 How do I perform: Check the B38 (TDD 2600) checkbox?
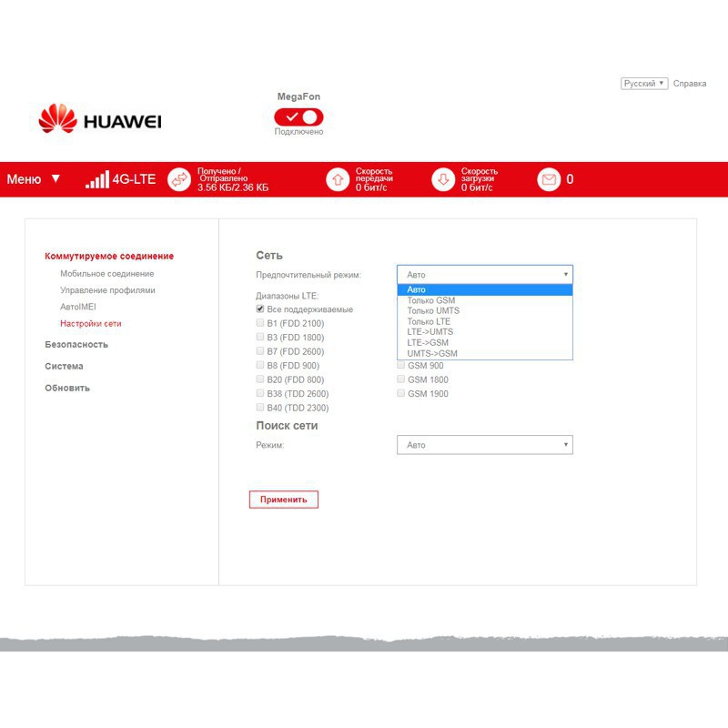[260, 394]
